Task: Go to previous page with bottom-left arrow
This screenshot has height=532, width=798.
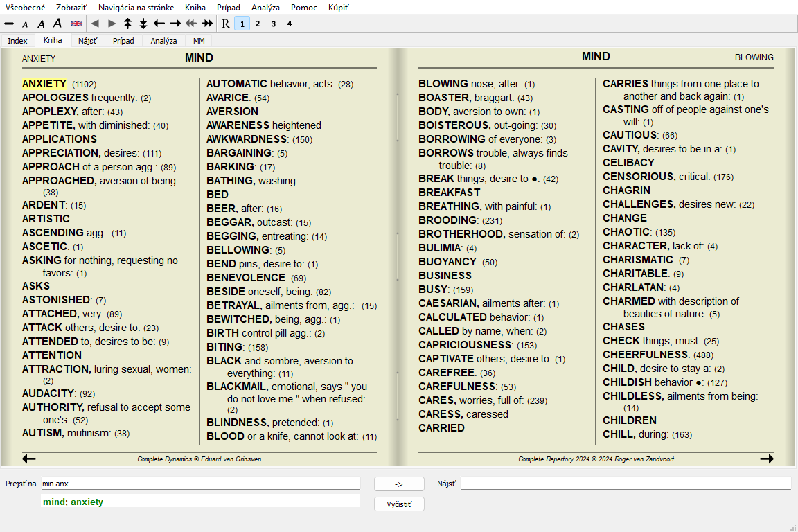Action: pos(29,459)
